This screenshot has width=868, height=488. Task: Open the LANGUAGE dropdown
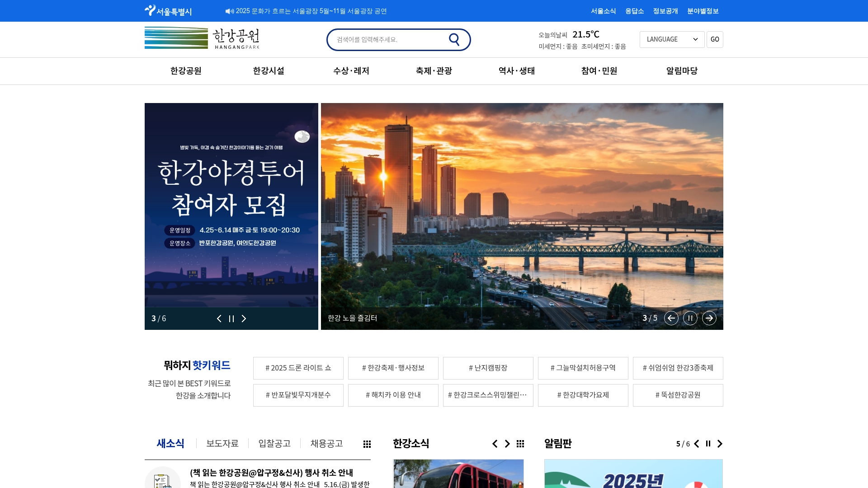[x=672, y=39]
